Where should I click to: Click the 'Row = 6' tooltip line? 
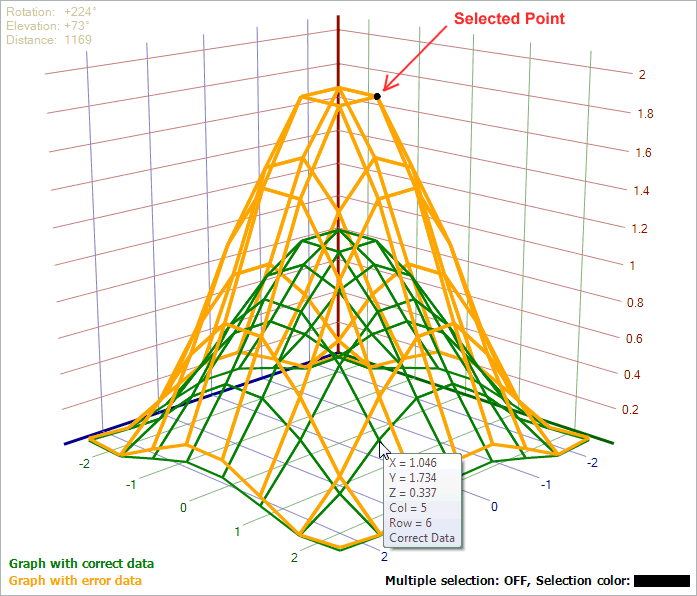410,523
